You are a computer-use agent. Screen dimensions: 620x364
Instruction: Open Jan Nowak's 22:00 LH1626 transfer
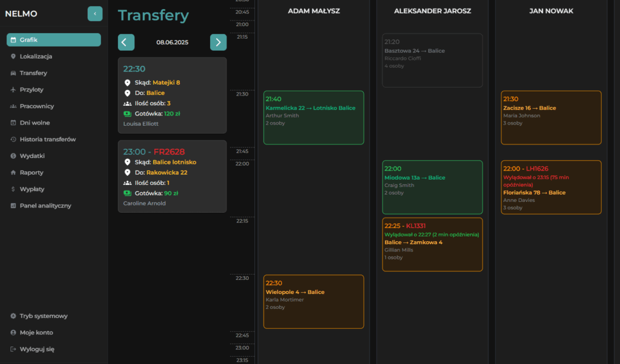tap(551, 187)
